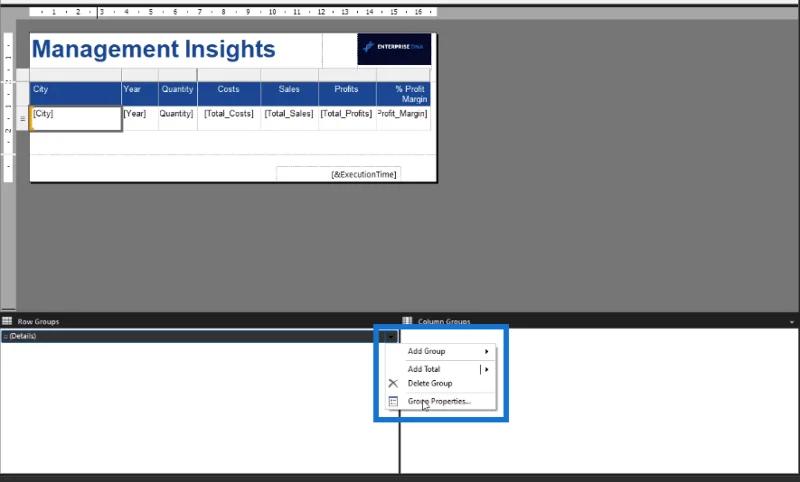The height and width of the screenshot is (482, 800).
Task: Click the Add Group submenu arrow
Action: click(486, 351)
